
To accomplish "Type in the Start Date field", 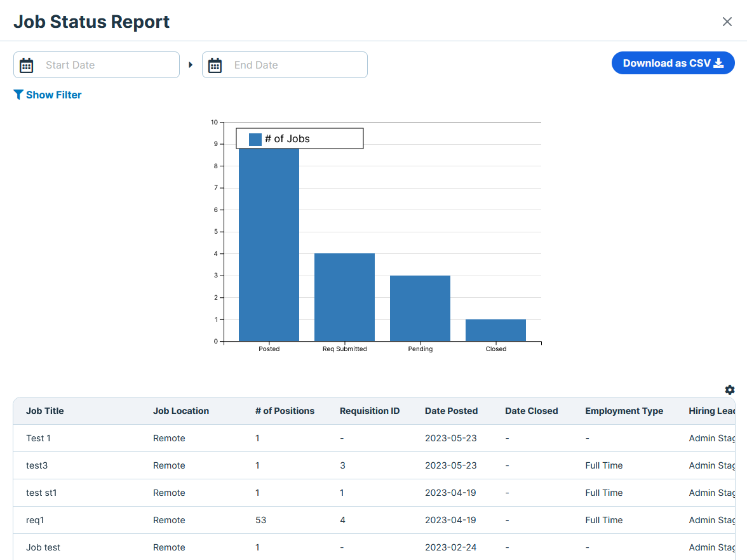I will point(108,65).
